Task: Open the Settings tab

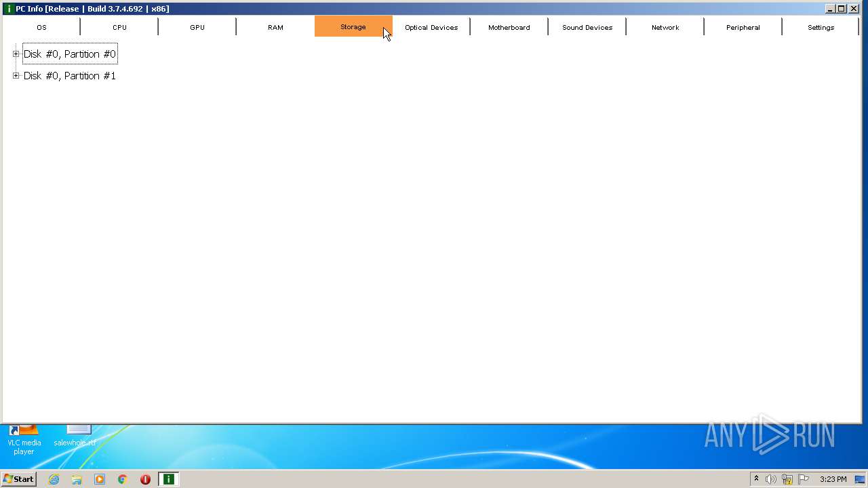Action: (821, 27)
